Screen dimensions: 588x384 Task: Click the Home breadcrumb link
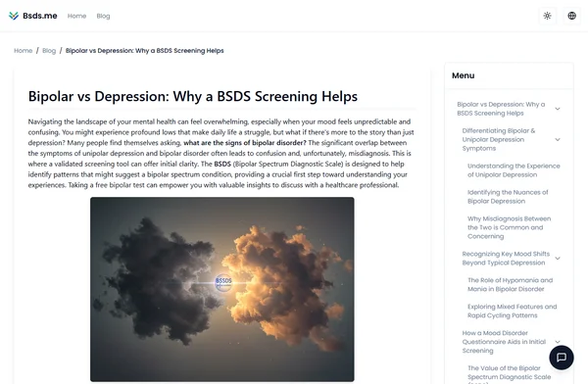(x=24, y=51)
